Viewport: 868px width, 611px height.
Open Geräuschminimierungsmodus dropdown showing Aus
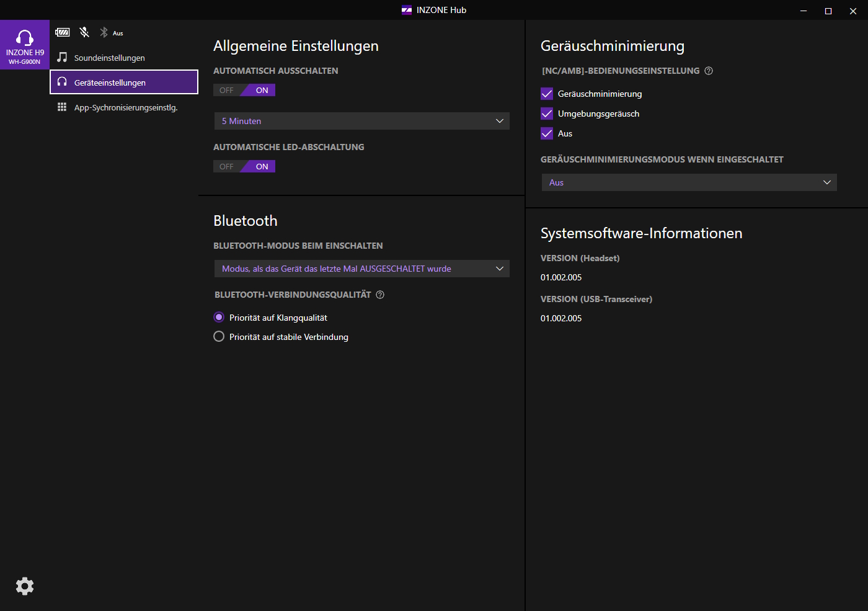689,182
